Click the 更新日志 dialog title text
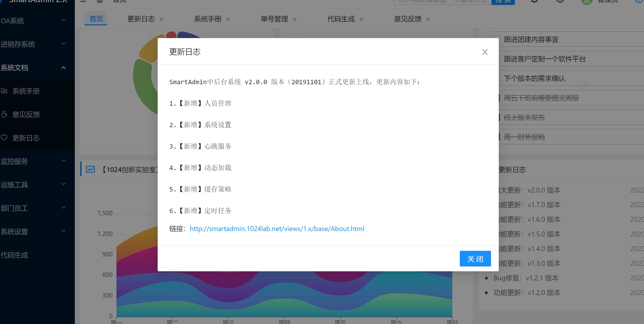 click(185, 52)
